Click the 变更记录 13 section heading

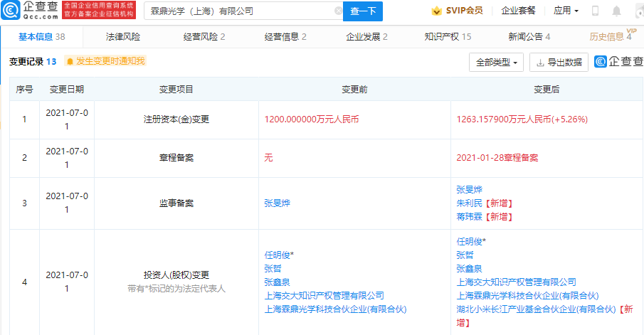click(x=33, y=62)
